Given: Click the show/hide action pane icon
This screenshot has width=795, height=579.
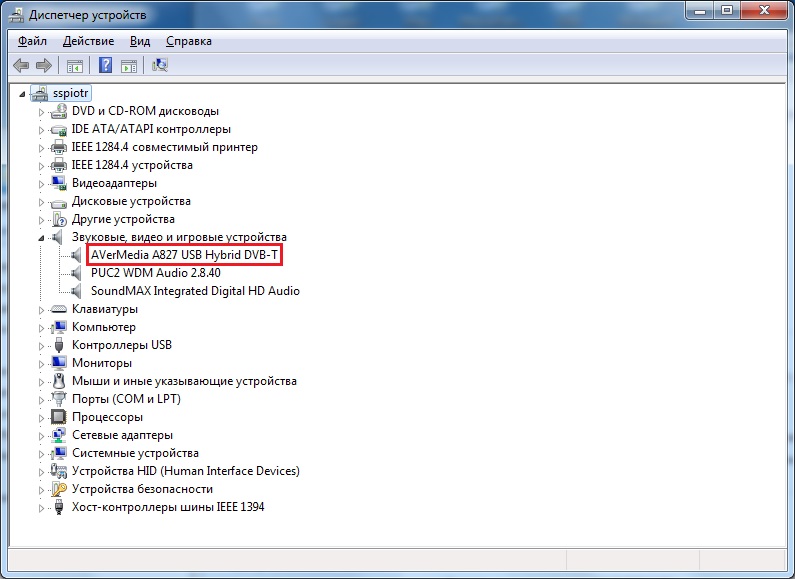Looking at the screenshot, I should pyautogui.click(x=128, y=66).
